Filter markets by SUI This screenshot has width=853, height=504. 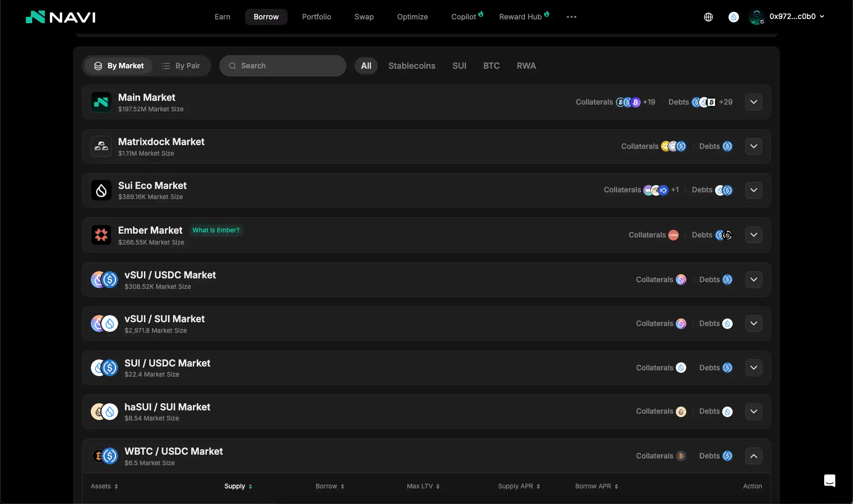[x=459, y=66]
